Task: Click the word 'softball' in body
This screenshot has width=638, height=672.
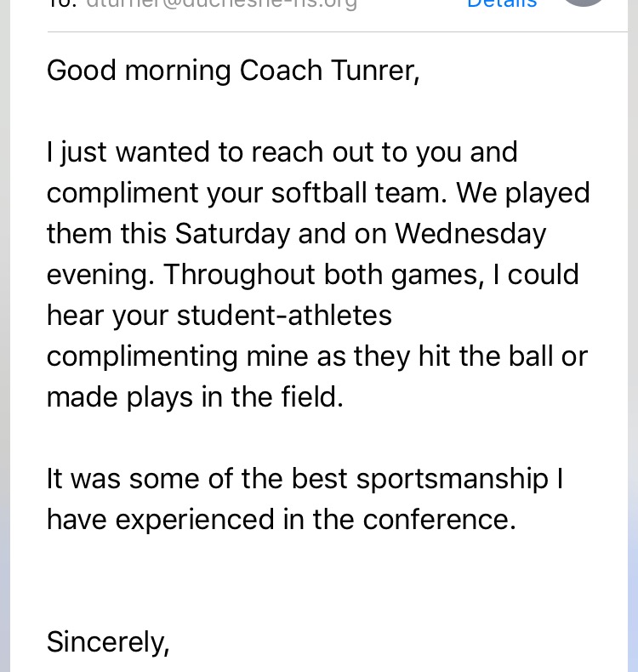Action: tap(319, 193)
